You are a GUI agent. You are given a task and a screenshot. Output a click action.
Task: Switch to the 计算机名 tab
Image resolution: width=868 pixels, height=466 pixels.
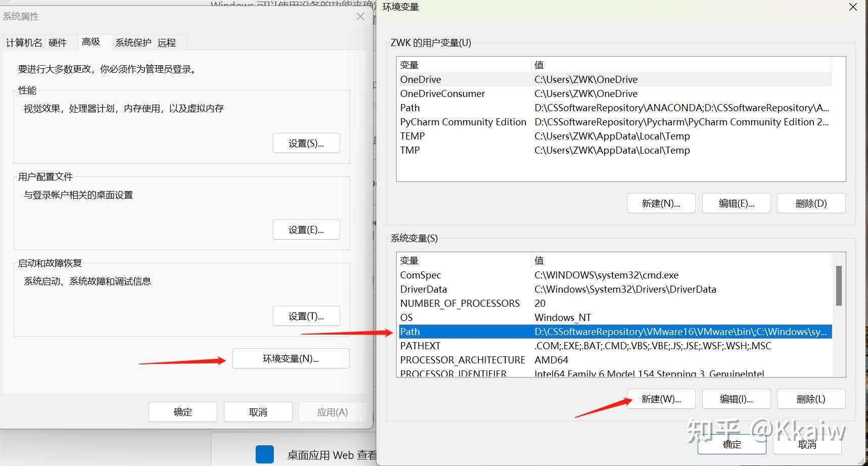24,42
